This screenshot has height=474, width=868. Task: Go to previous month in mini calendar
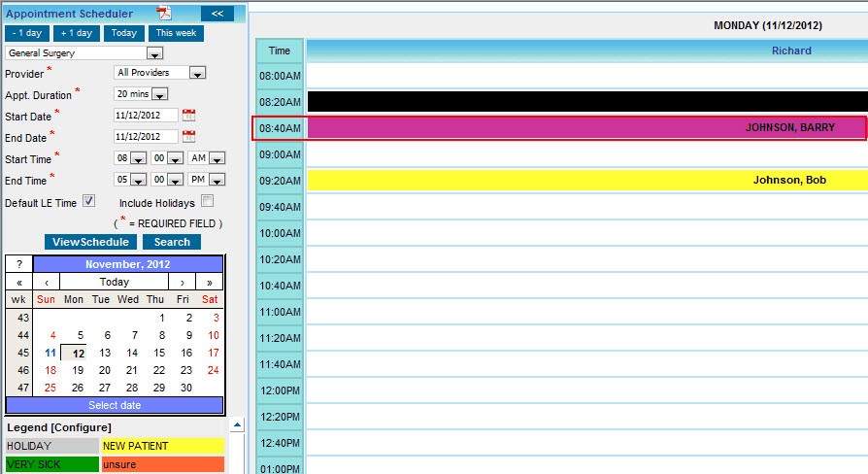coord(47,282)
